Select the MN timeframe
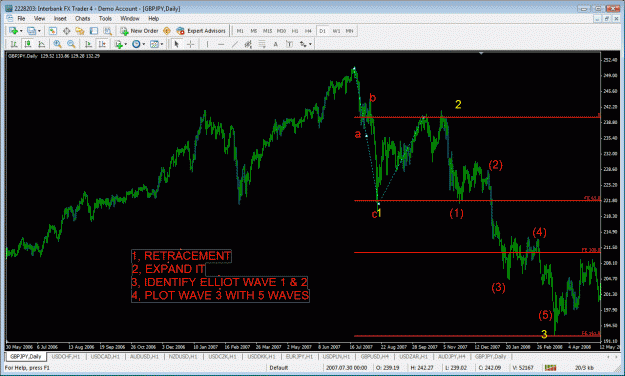625x376 pixels. (x=350, y=31)
